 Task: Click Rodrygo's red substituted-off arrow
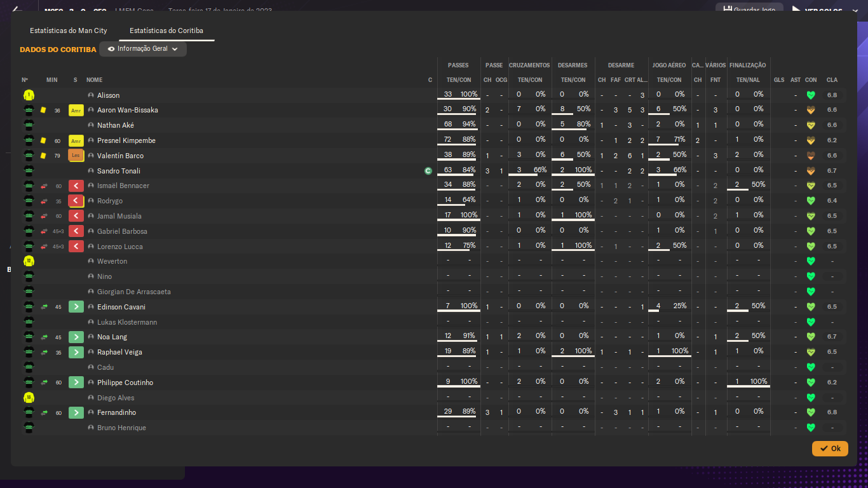(76, 201)
